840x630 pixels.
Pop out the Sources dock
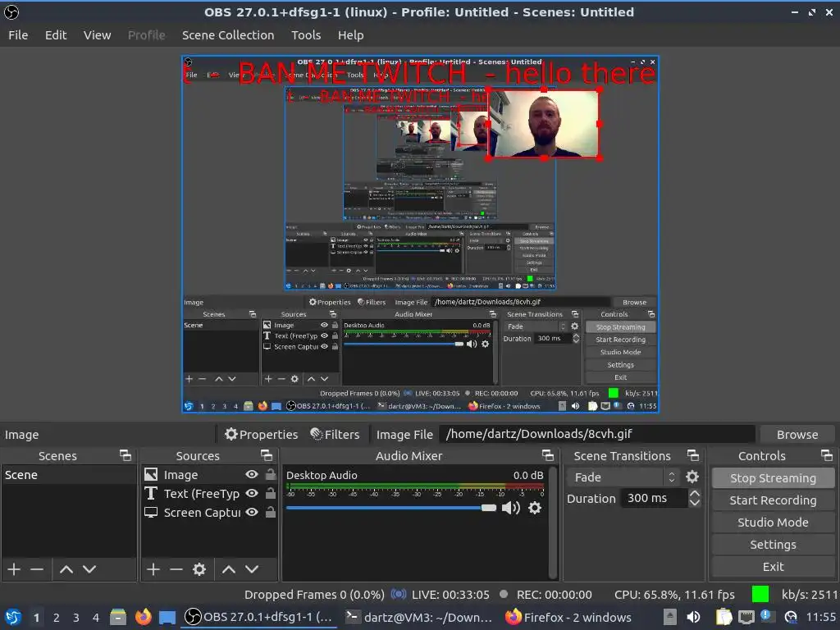pyautogui.click(x=267, y=456)
